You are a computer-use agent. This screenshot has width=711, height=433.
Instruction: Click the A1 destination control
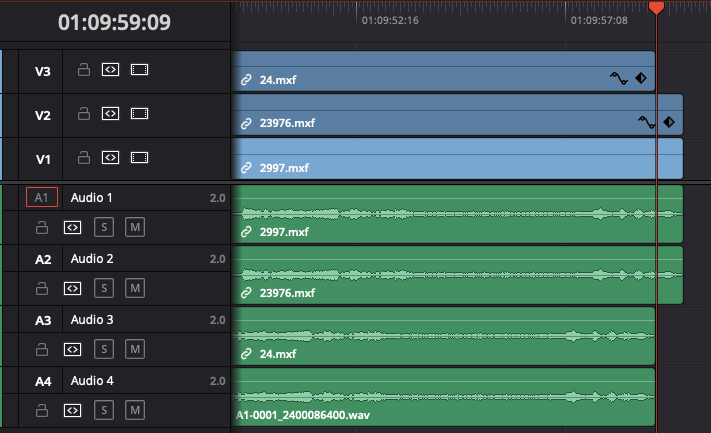click(x=42, y=197)
